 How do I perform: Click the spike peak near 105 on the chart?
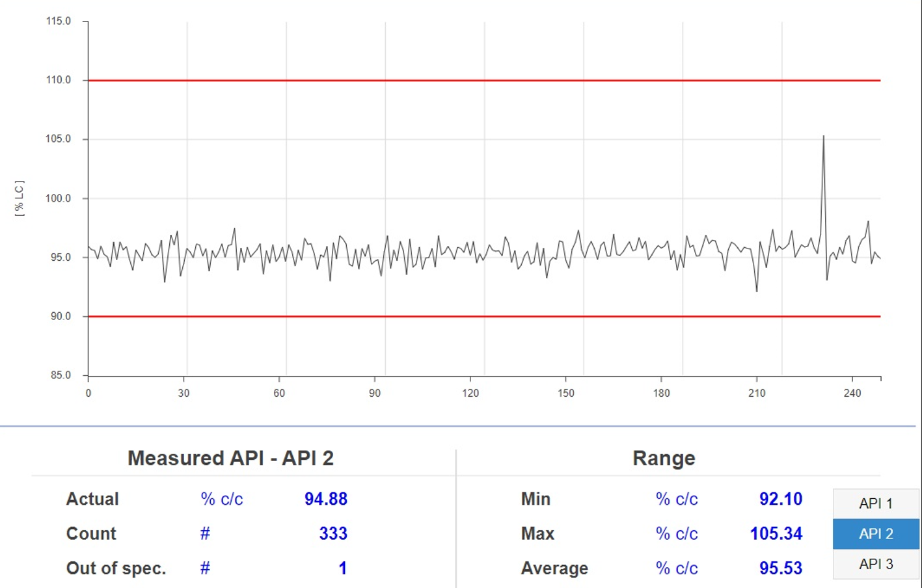824,137
